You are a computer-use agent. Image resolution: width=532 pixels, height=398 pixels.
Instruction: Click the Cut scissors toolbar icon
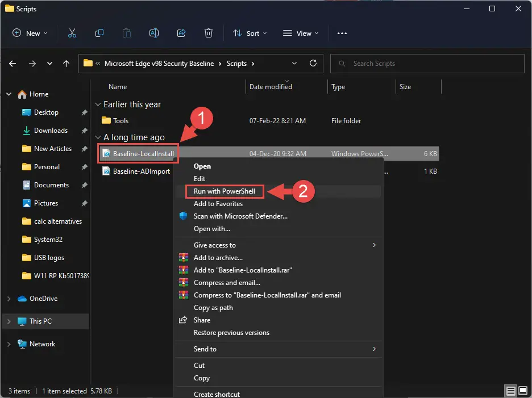[x=72, y=33]
